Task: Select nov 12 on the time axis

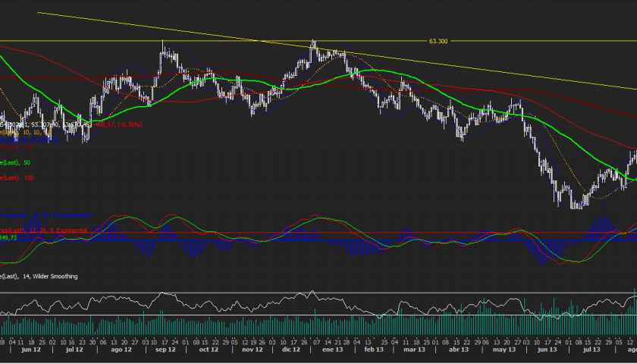Action: pos(251,352)
